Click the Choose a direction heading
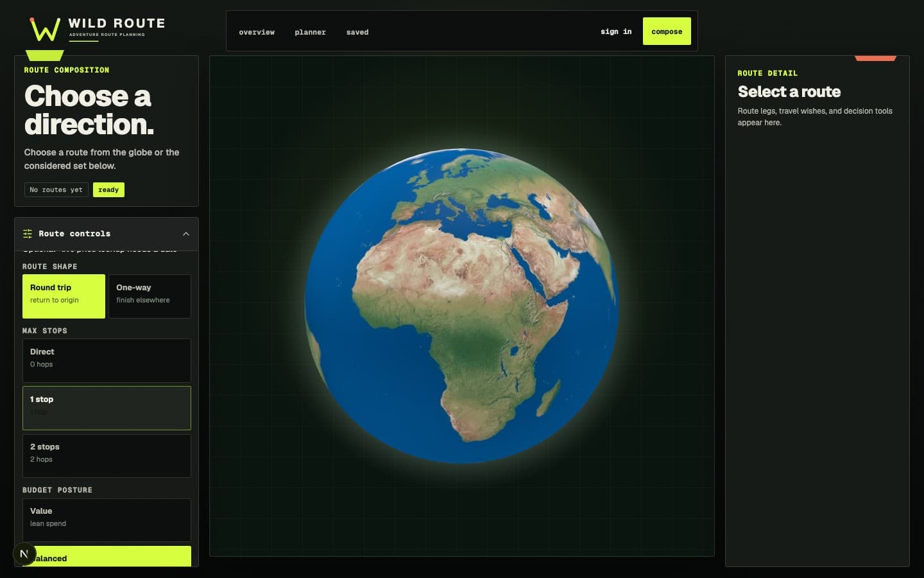The image size is (924, 578). coord(89,110)
